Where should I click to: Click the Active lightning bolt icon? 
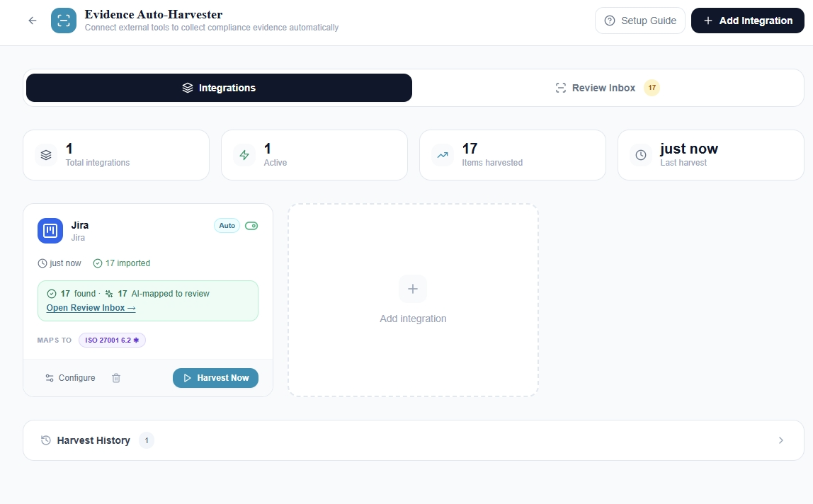pyautogui.click(x=244, y=154)
